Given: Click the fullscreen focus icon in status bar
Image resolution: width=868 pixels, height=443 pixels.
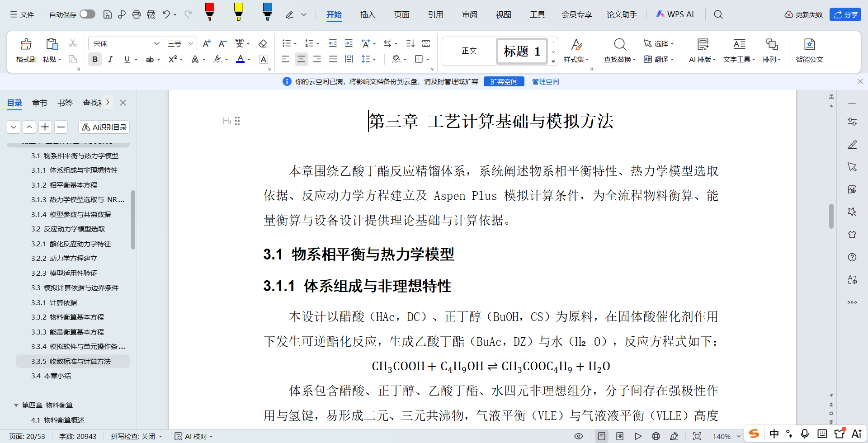Looking at the screenshot, I should pyautogui.click(x=697, y=436).
